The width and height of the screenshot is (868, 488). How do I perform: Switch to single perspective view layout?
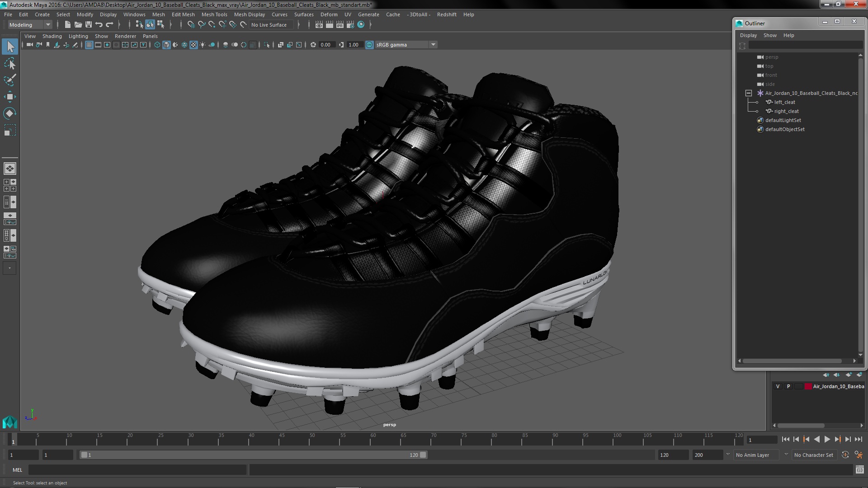coord(10,169)
